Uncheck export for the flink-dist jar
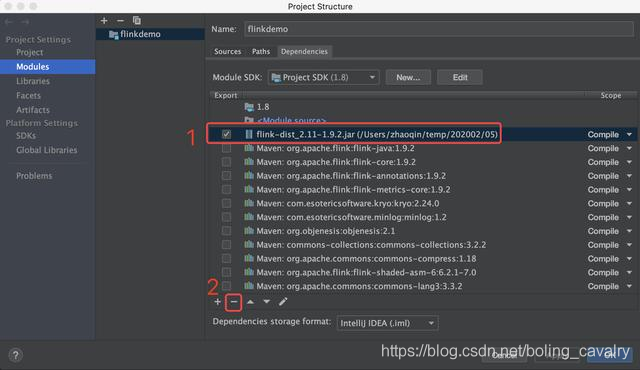The width and height of the screenshot is (640, 370). point(226,134)
